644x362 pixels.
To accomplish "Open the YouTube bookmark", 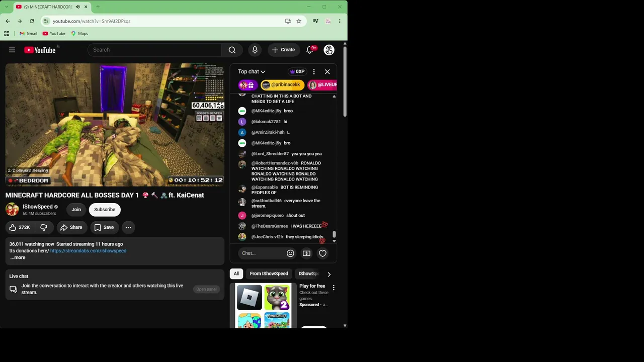I will 54,34.
